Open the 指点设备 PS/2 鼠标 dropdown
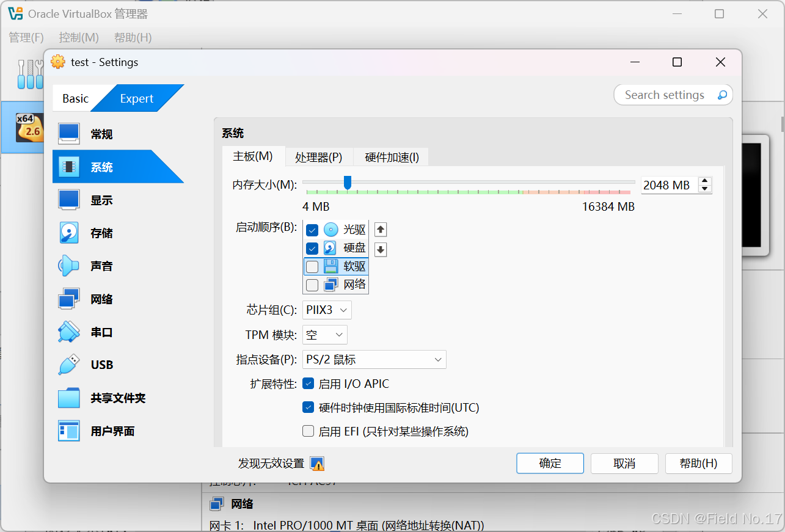785x532 pixels. pyautogui.click(x=374, y=360)
